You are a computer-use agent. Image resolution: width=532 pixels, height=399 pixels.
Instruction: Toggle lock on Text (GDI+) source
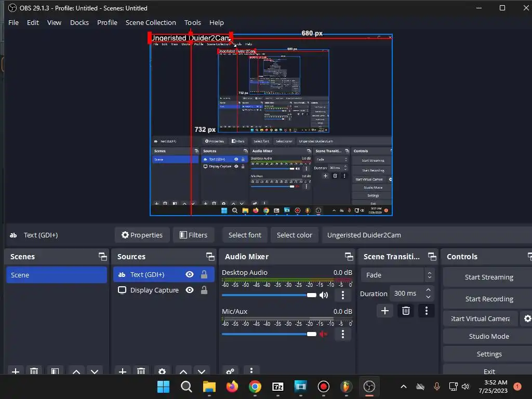(204, 274)
